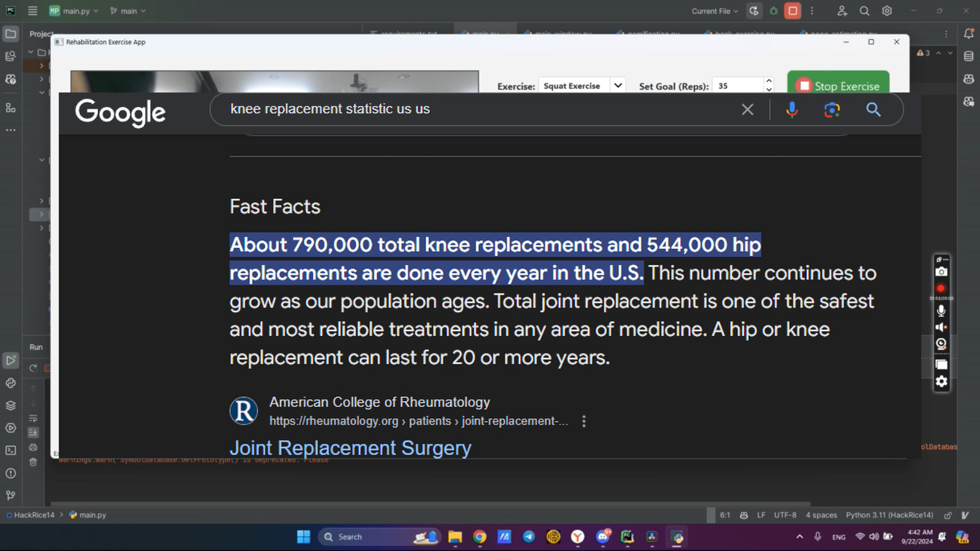Open PyCharm Search Everywhere icon
Viewport: 980px width, 551px height.
(x=864, y=11)
